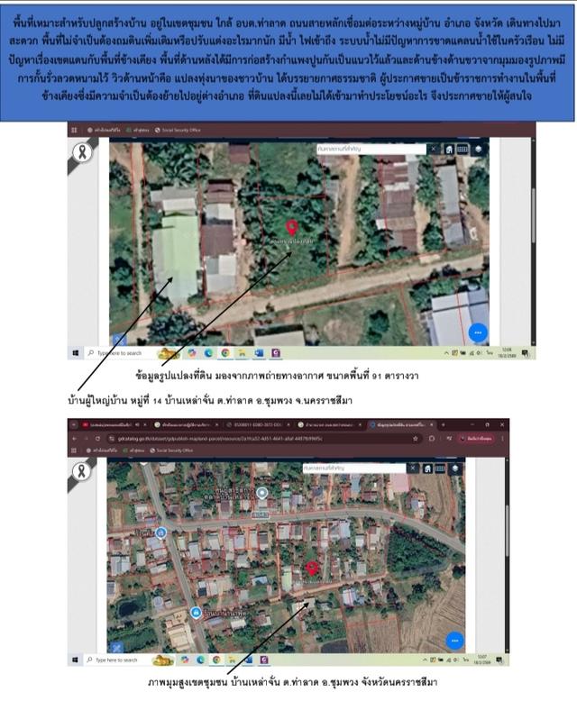Open the layers stack icon in the upper map
Viewport: 577px width, 728px height.
tap(478, 149)
